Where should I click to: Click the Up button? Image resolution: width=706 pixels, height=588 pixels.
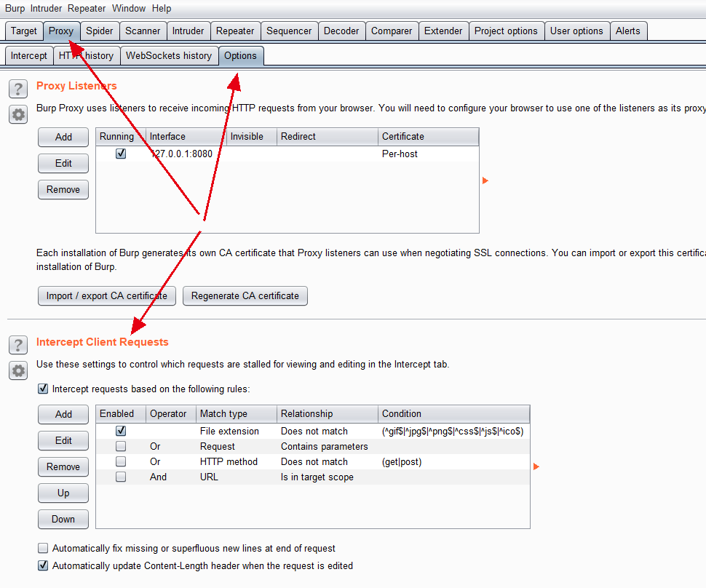tap(63, 493)
